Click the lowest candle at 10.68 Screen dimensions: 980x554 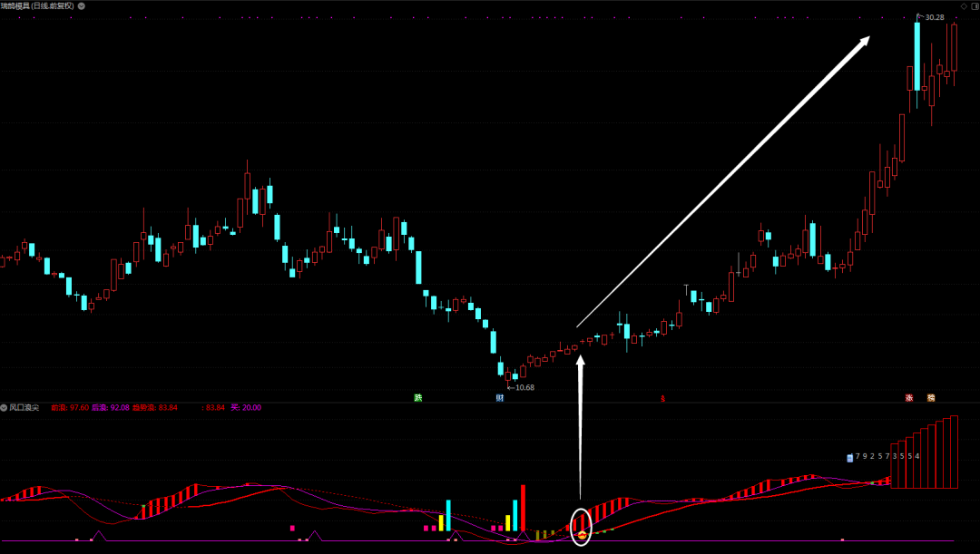coord(507,377)
